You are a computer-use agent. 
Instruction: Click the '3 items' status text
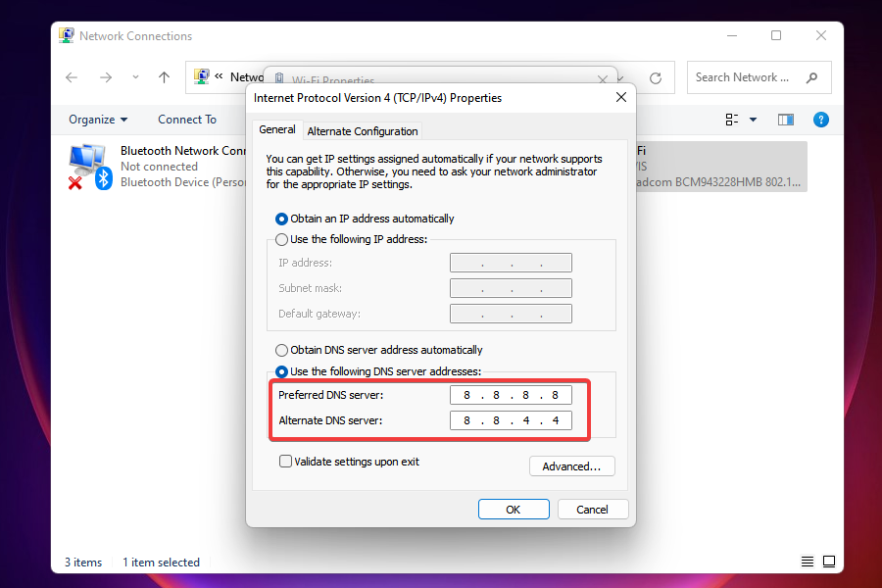click(x=83, y=563)
